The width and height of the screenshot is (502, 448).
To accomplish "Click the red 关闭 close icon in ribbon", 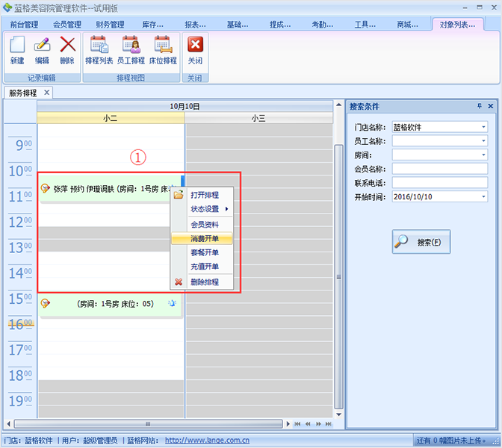I will 195,45.
